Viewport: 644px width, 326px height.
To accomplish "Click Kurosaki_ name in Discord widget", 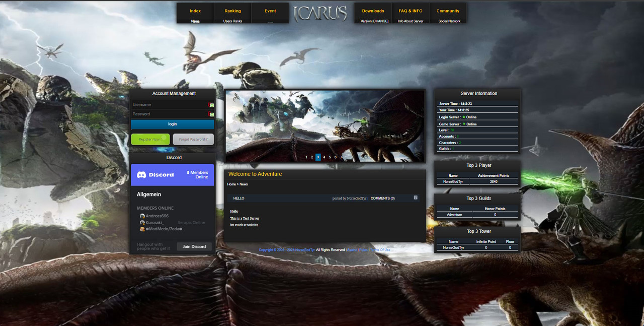I will point(155,222).
